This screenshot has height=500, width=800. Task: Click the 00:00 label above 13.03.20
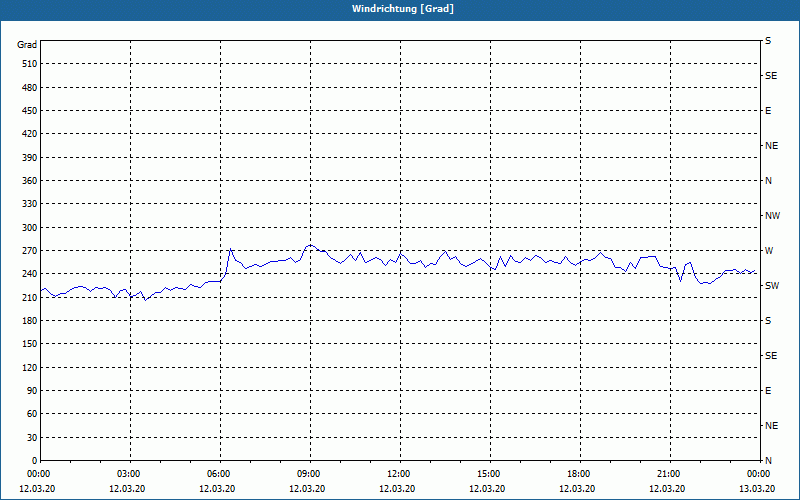759,474
